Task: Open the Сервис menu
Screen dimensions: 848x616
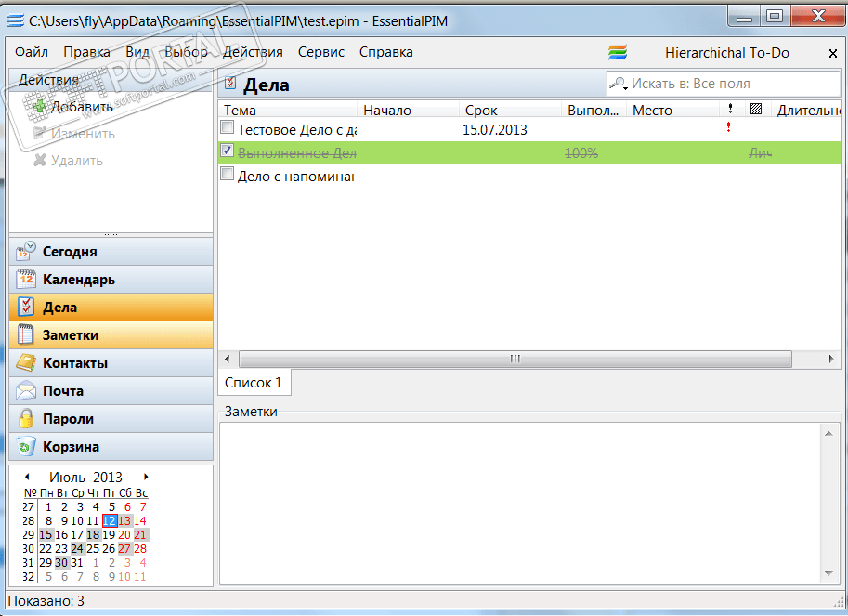Action: click(x=321, y=52)
